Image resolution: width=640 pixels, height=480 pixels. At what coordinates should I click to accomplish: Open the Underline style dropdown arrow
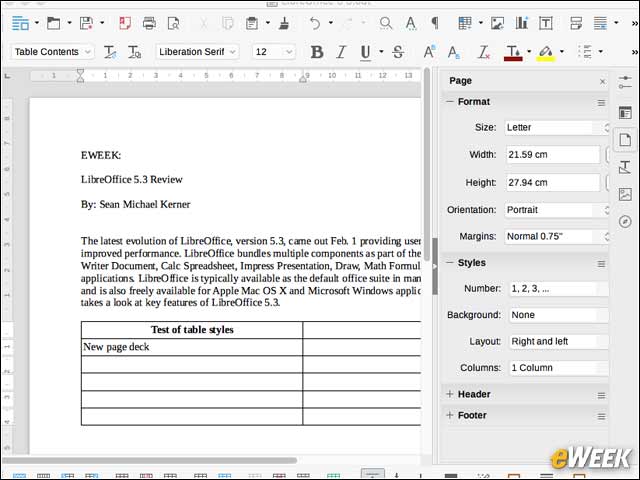pyautogui.click(x=381, y=51)
